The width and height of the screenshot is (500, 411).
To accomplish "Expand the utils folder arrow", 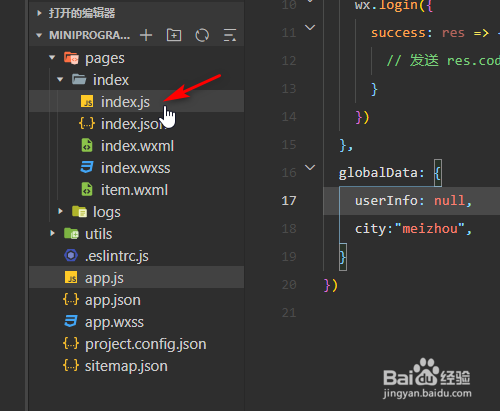I will click(52, 233).
